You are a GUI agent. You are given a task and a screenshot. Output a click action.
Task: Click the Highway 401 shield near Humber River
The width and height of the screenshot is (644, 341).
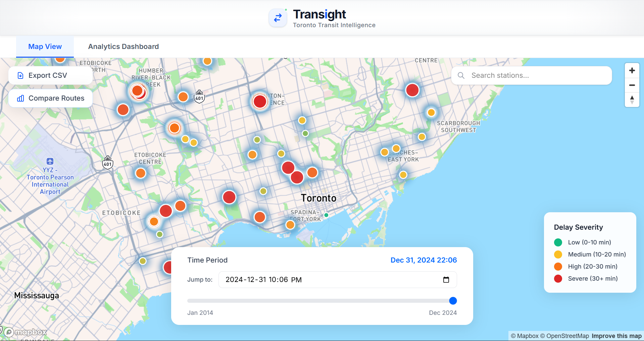(199, 97)
